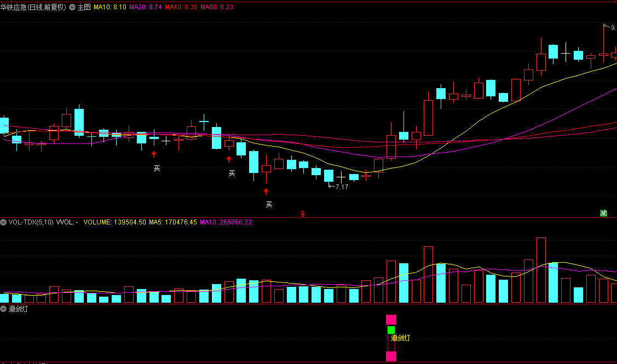The image size is (617, 364).
Task: Open the main chart indicator dropdown arrow
Action: tap(72, 7)
